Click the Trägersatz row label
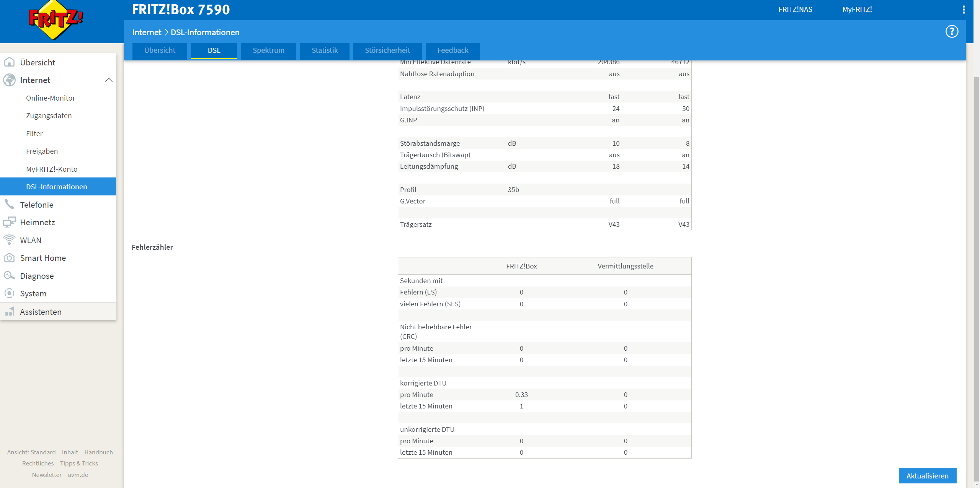This screenshot has width=980, height=488. tap(416, 224)
